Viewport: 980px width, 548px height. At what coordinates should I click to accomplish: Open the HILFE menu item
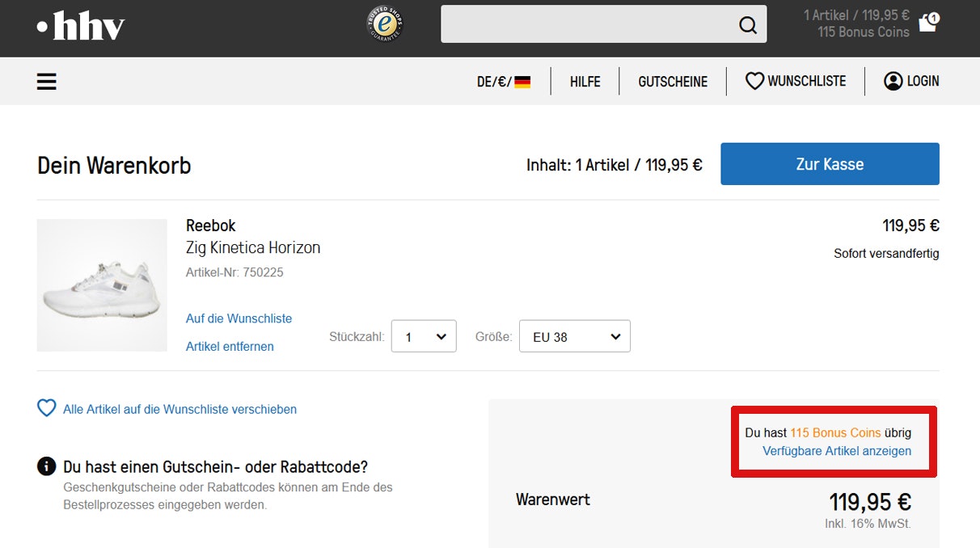[585, 82]
